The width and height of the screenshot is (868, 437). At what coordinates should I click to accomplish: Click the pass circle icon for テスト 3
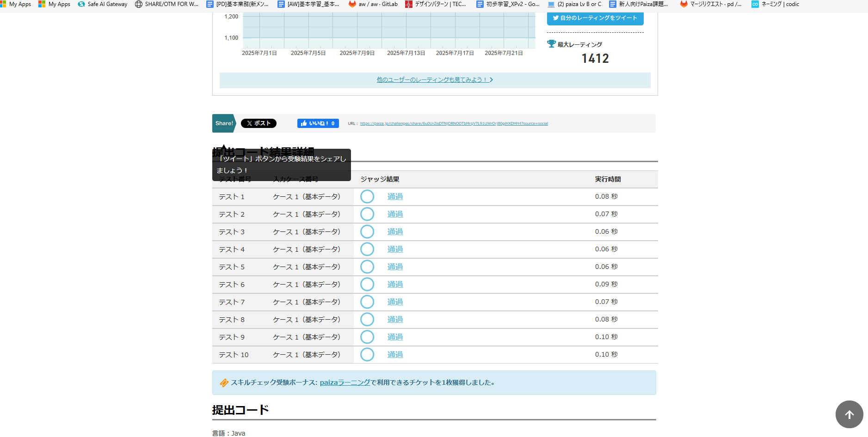coord(367,232)
